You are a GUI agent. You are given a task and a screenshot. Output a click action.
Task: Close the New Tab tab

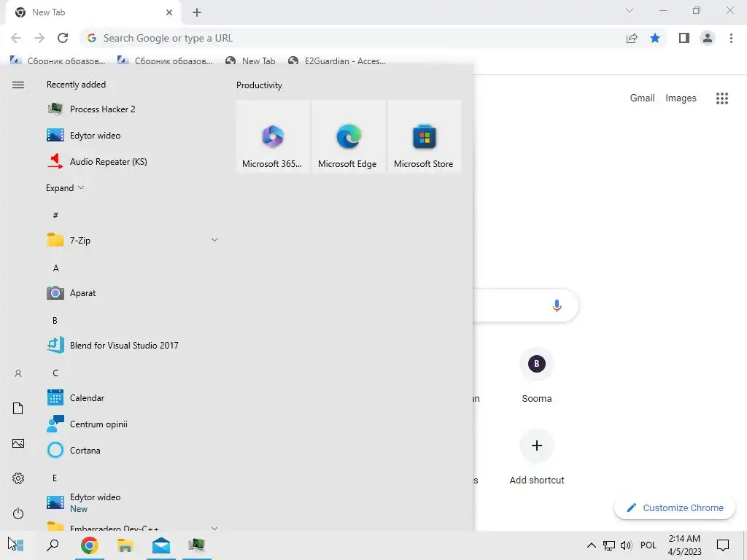[169, 12]
